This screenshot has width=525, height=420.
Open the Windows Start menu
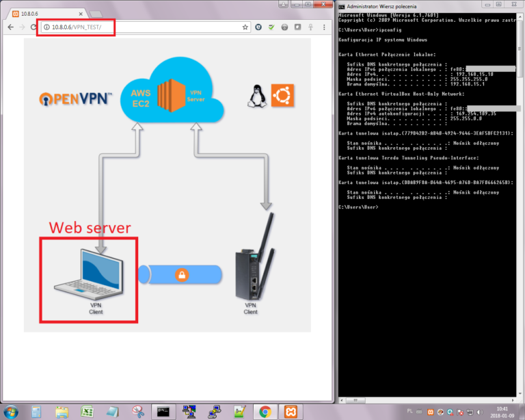pos(11,412)
